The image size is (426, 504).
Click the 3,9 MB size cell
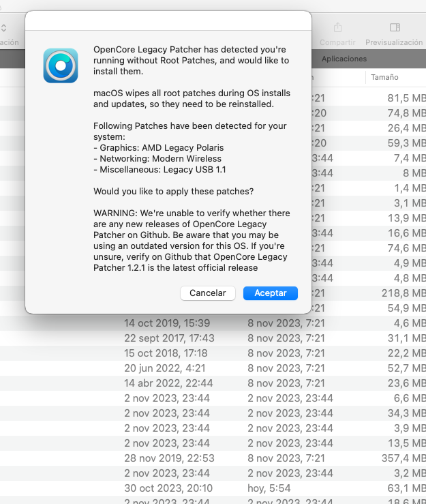(410, 428)
